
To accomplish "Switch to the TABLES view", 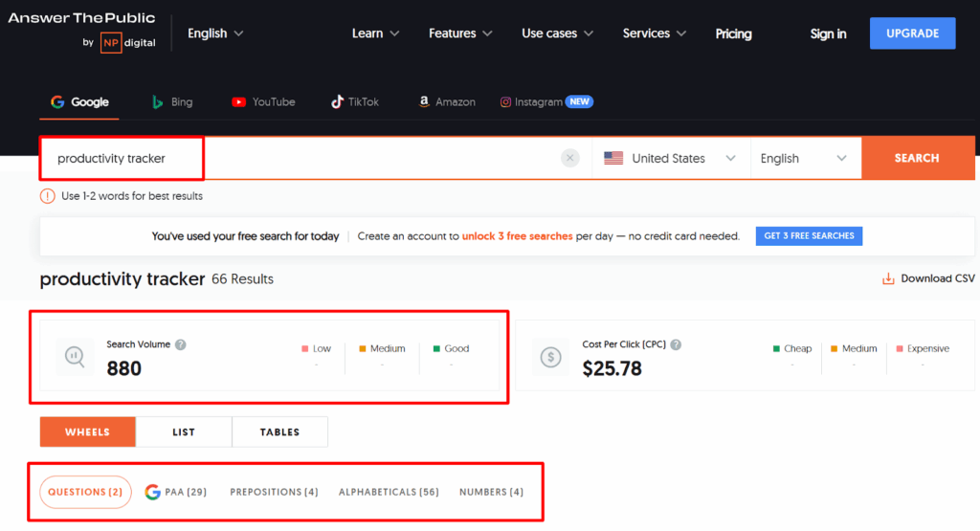I will click(280, 431).
